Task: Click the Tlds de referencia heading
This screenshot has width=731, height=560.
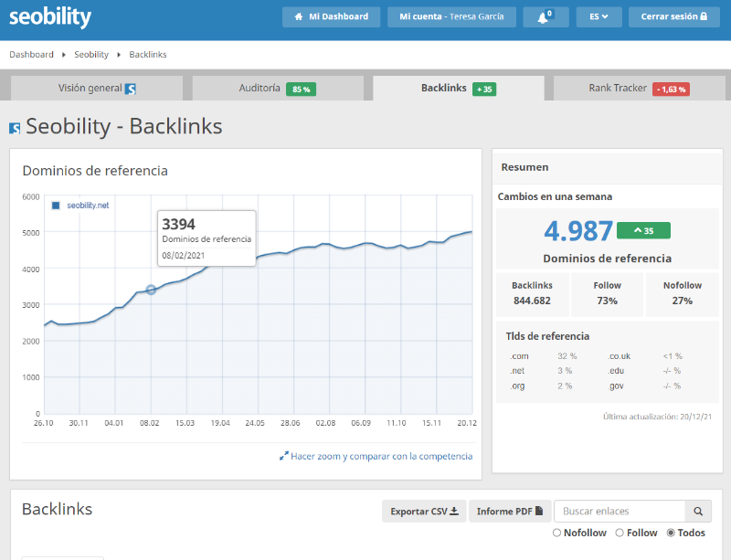Action: [547, 336]
